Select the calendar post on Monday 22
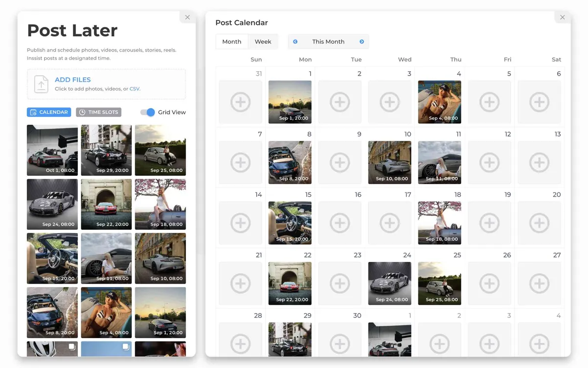The image size is (588, 368). 290,283
